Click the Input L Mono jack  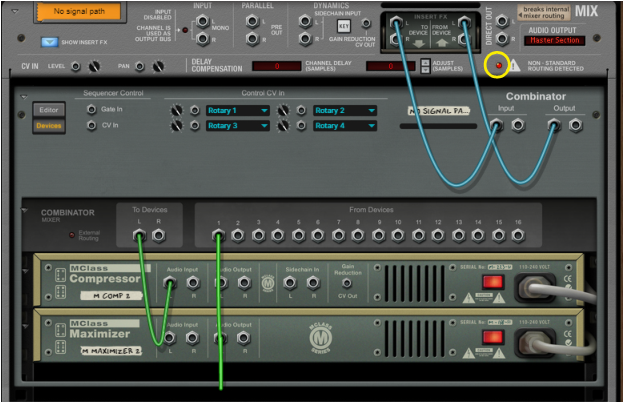[x=203, y=21]
